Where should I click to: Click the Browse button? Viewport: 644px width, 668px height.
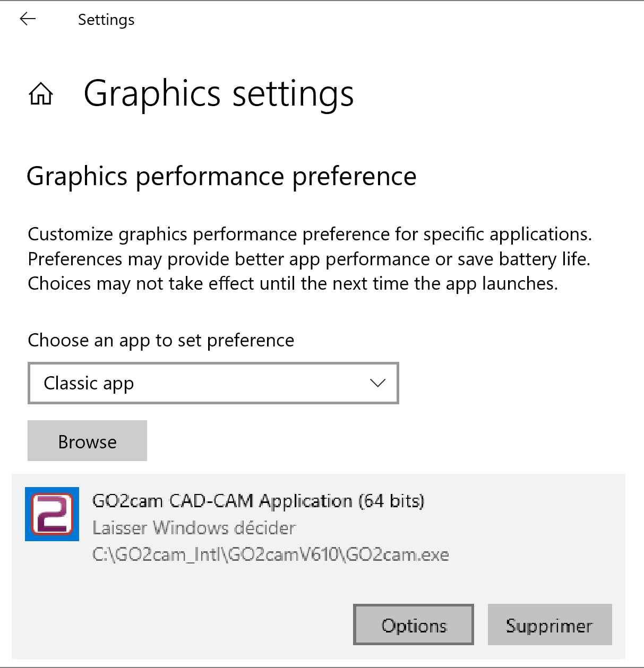coord(87,441)
